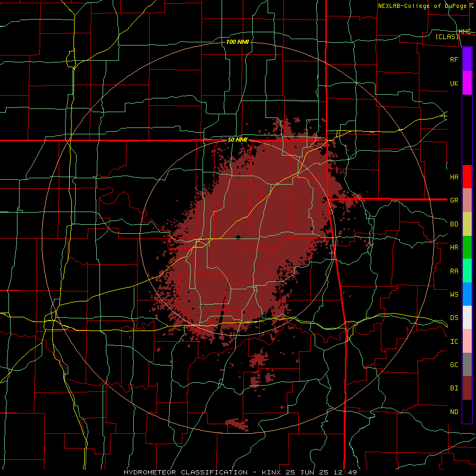Click the 'RF' legend label

pyautogui.click(x=454, y=59)
